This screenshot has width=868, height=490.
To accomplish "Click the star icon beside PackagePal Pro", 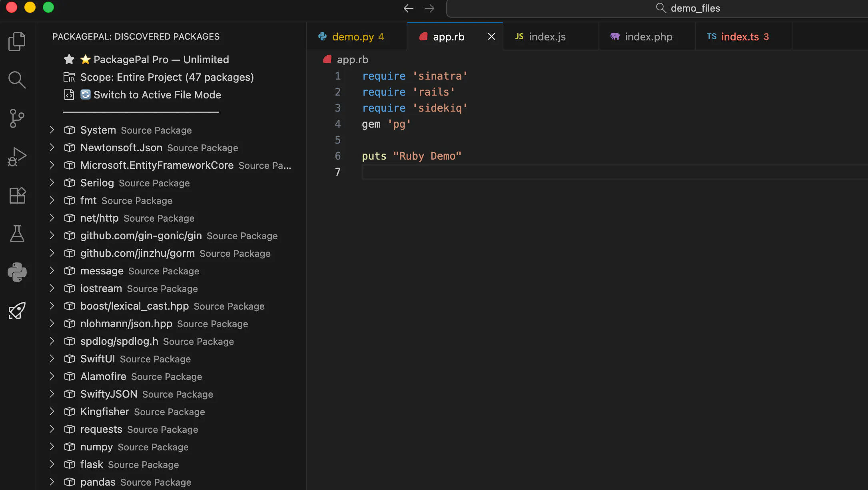I will [x=69, y=60].
